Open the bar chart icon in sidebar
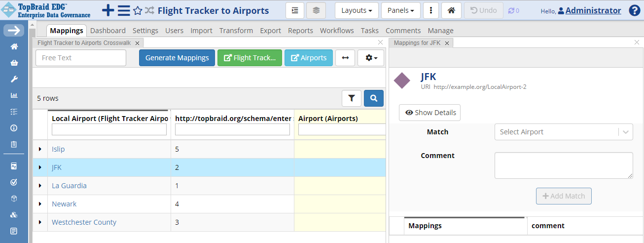Image resolution: width=644 pixels, height=243 pixels. point(14,95)
